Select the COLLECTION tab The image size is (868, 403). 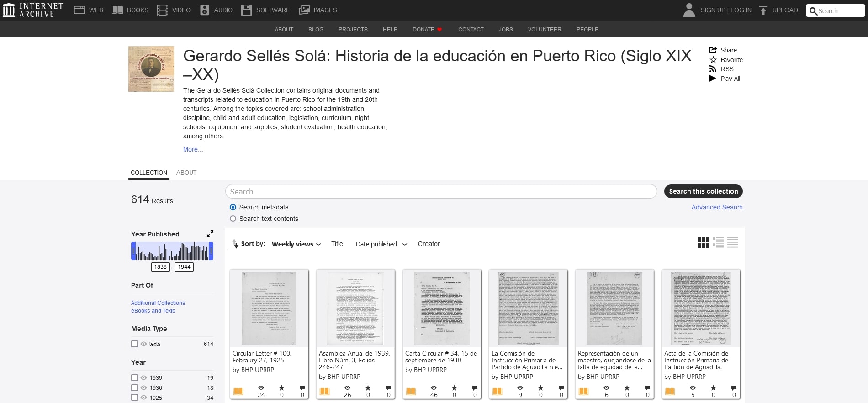pos(149,173)
